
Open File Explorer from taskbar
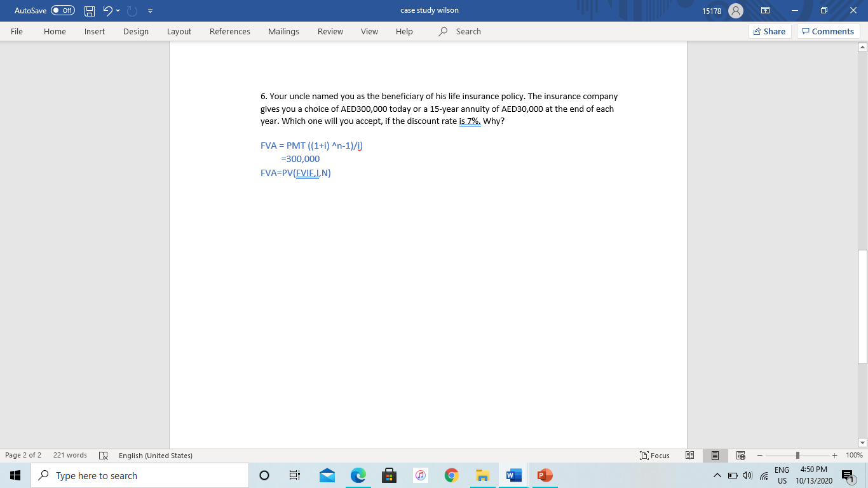point(482,475)
